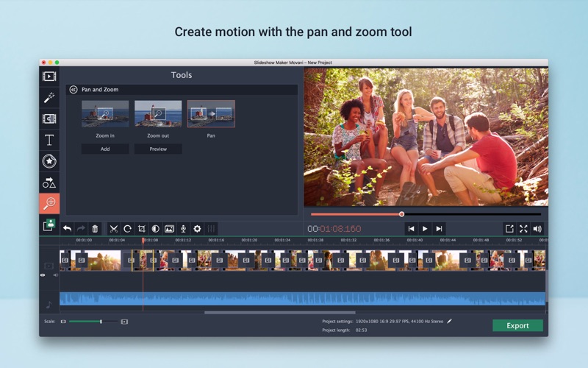
Task: Click the Add button
Action: (x=105, y=149)
